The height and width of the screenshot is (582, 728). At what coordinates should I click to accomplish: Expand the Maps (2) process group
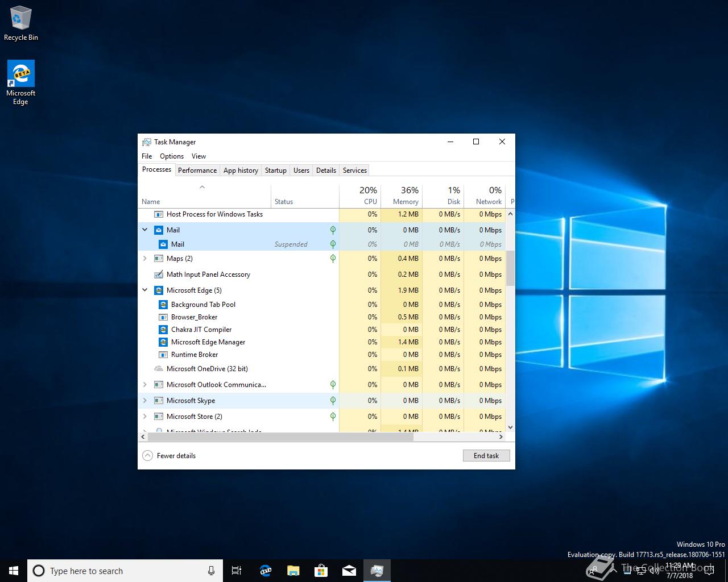pos(144,259)
